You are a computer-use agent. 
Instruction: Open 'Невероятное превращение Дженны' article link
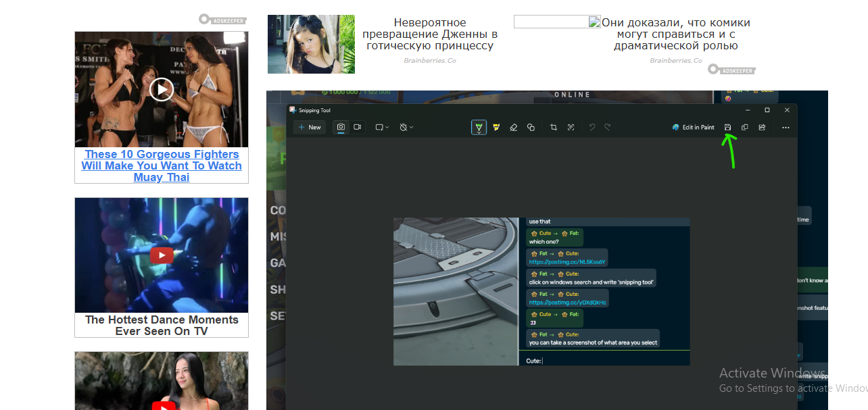click(430, 34)
